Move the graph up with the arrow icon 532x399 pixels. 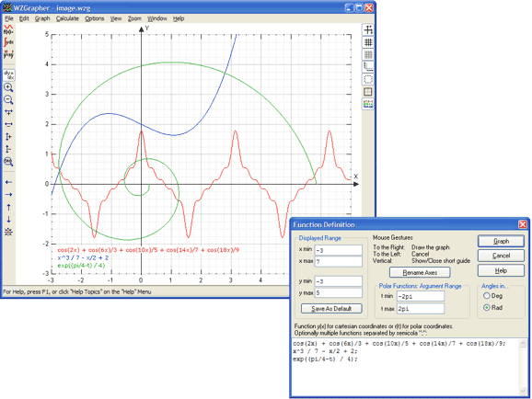click(x=8, y=207)
